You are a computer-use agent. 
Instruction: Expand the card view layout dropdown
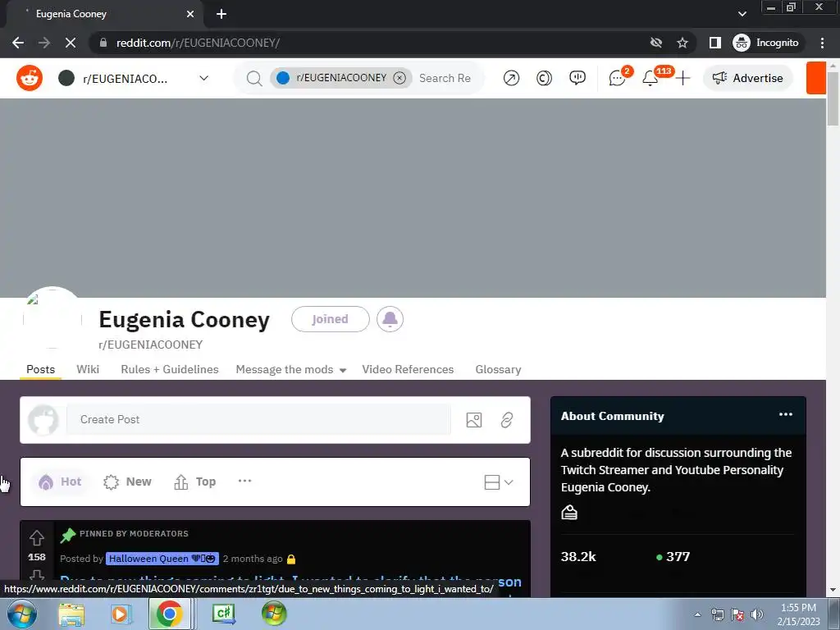[499, 482]
